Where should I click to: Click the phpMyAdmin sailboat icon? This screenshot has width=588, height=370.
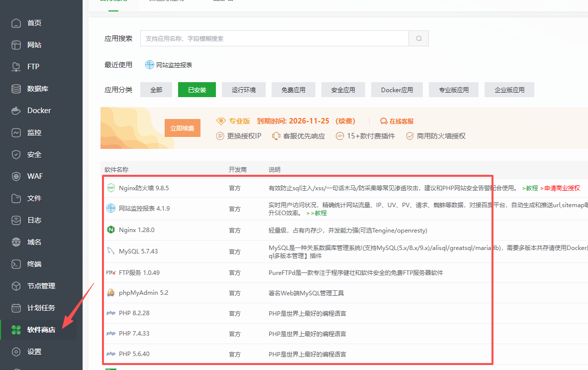pos(110,293)
